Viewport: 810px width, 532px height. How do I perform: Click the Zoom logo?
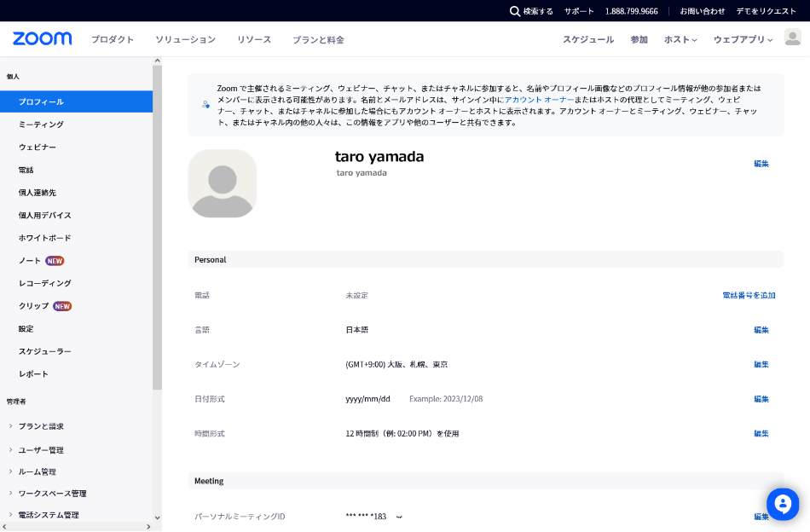pos(42,38)
